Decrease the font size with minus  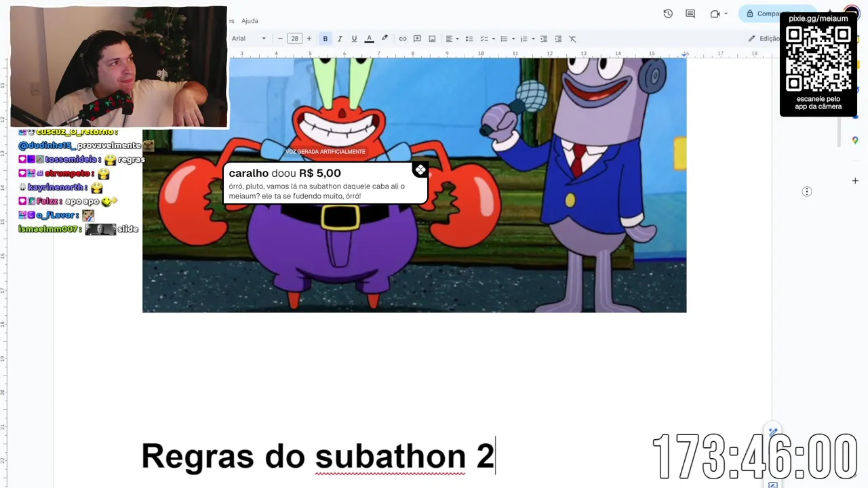[280, 39]
